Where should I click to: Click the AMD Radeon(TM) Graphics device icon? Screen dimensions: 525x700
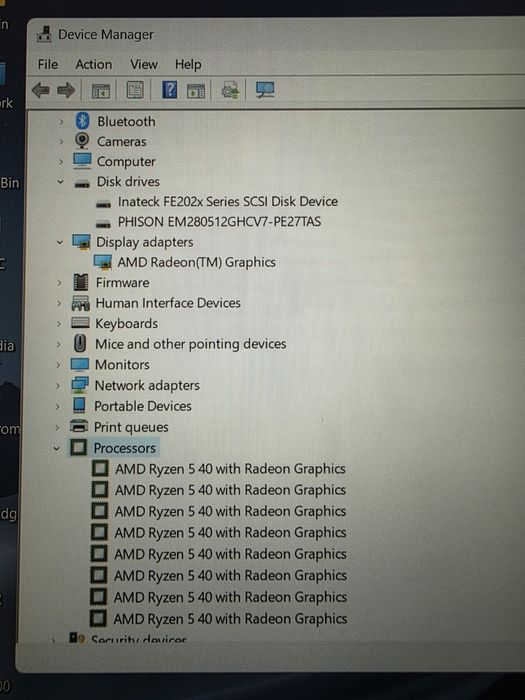(103, 262)
